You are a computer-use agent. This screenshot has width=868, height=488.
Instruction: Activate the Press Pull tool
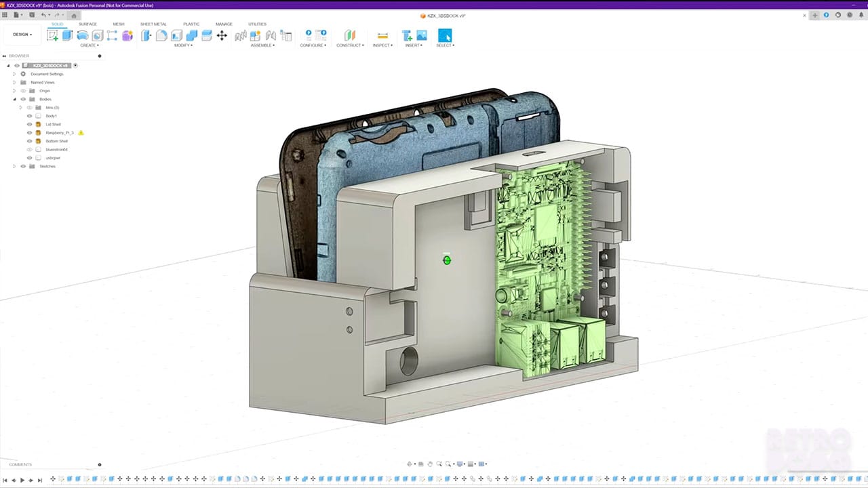coord(146,35)
